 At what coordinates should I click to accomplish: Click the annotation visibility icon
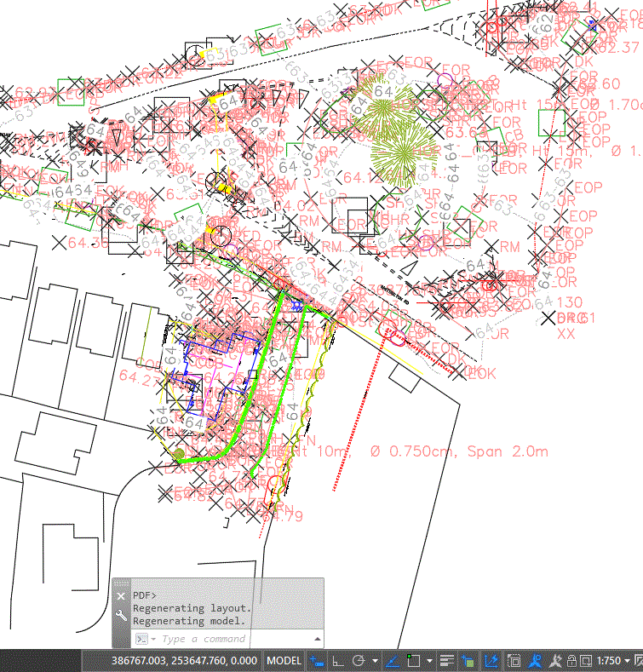click(535, 660)
